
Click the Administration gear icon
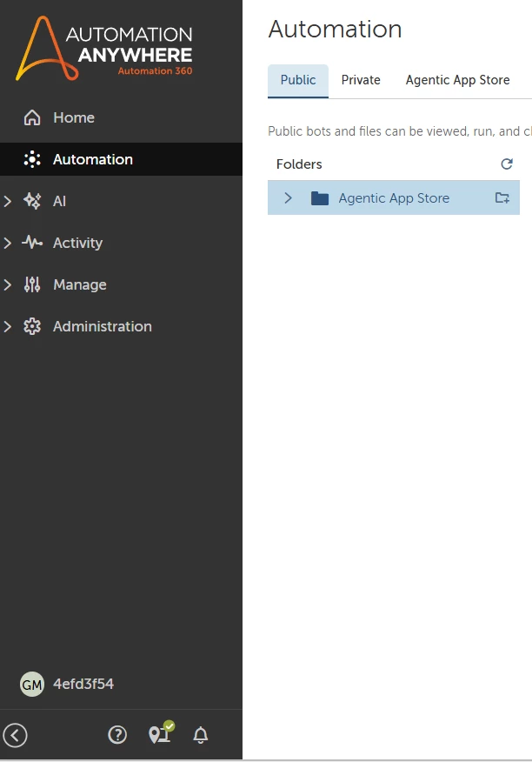coord(32,326)
